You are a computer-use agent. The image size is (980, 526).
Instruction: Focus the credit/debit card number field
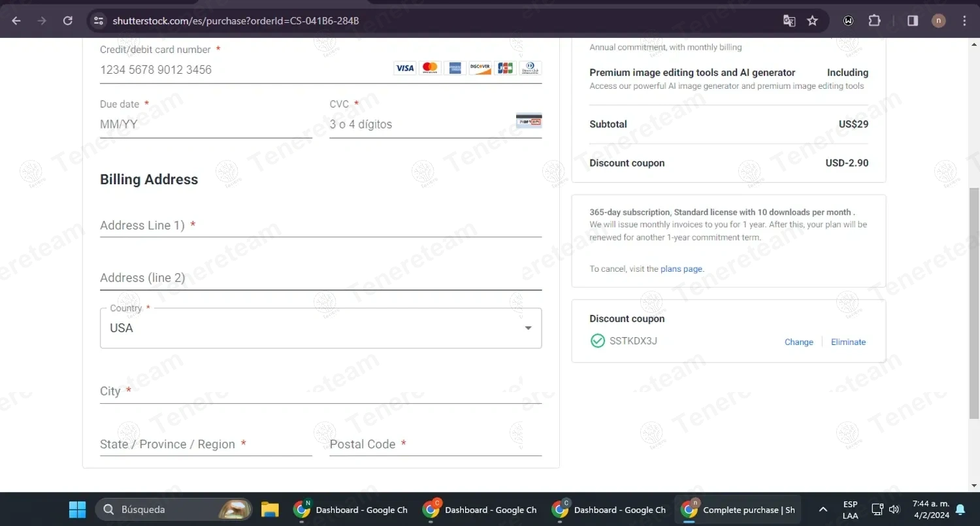click(242, 70)
